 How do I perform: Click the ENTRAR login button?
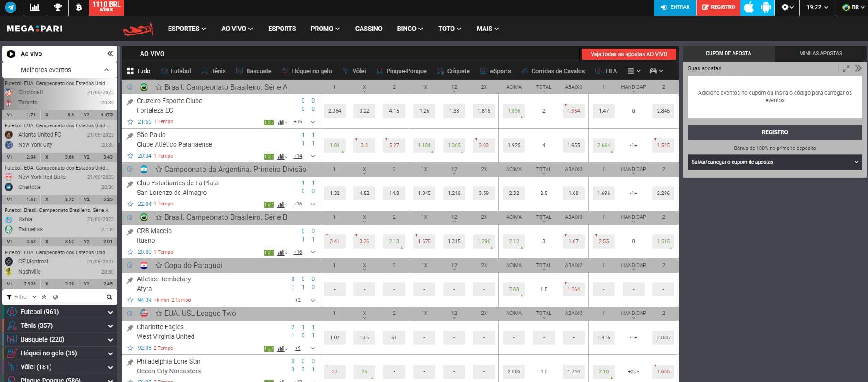[675, 7]
